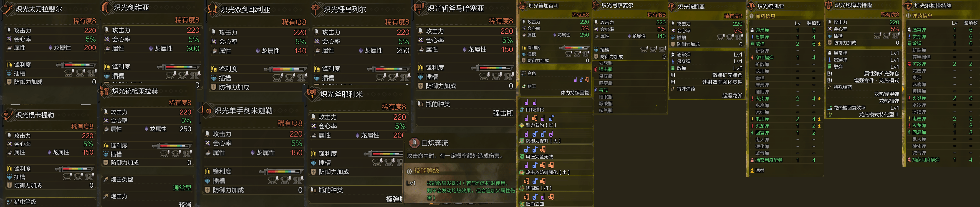Screen dimensions: 980x207
Task: Select the bow icon next to 炽光弓萨麦尔
Action: (x=596, y=5)
